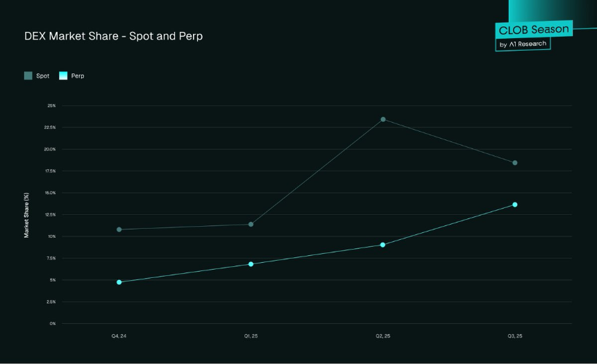Click the Market Share (%) axis title
Viewport: 597px width, 364px height.
click(26, 216)
